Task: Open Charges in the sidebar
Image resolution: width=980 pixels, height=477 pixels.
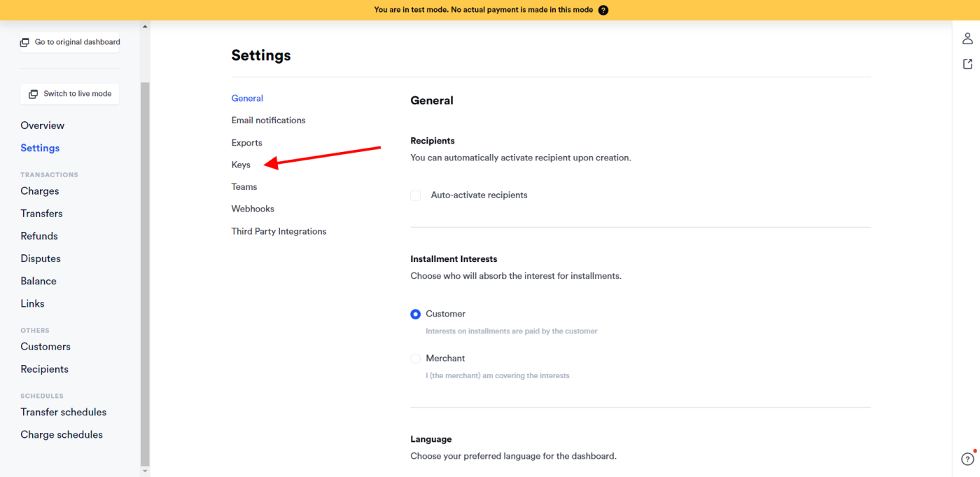Action: click(x=40, y=191)
